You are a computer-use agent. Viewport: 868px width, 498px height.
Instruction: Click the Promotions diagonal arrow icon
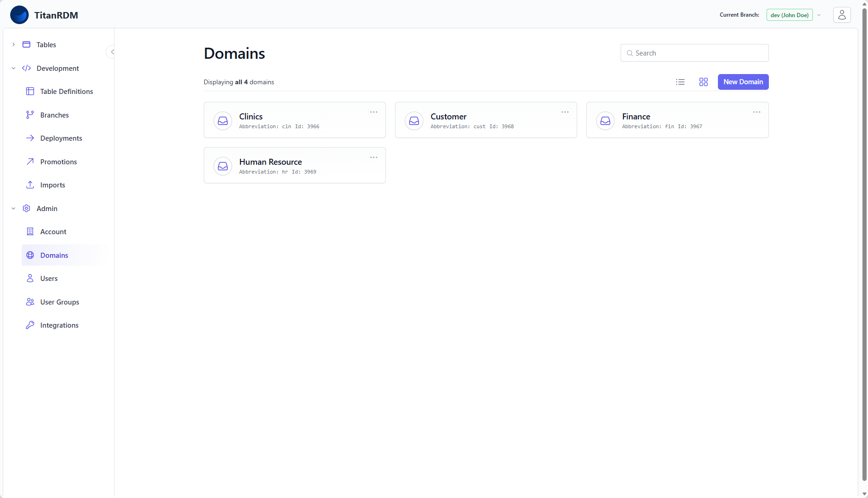30,162
